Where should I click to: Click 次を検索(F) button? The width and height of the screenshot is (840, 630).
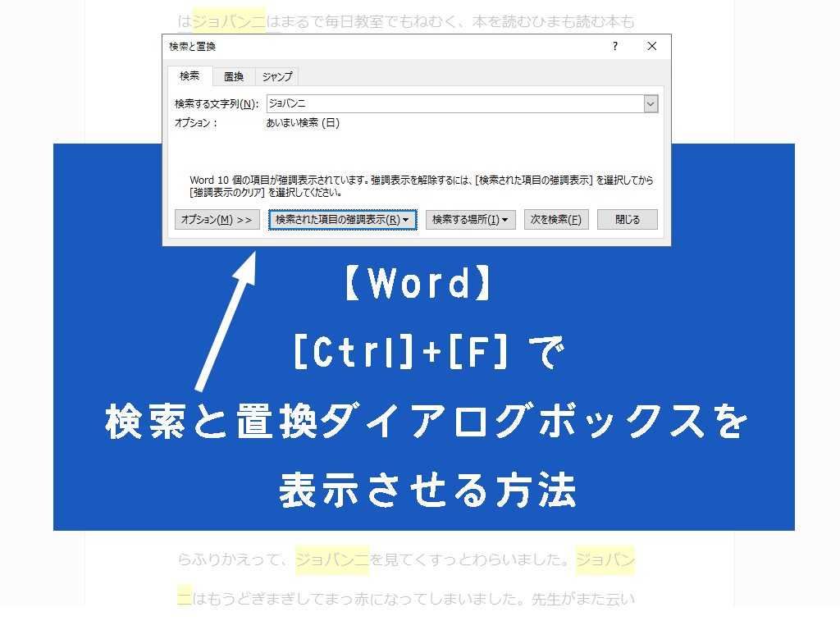point(556,220)
